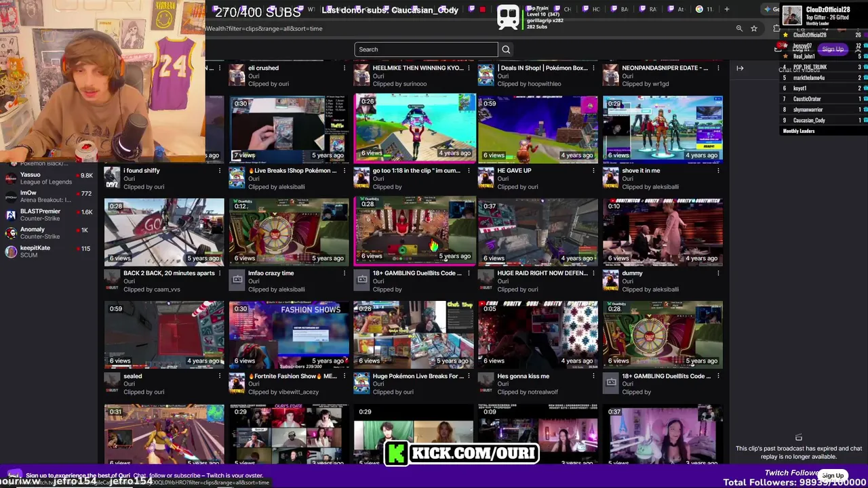
Task: Click game icon beside 'dummy' clip
Action: (x=611, y=281)
